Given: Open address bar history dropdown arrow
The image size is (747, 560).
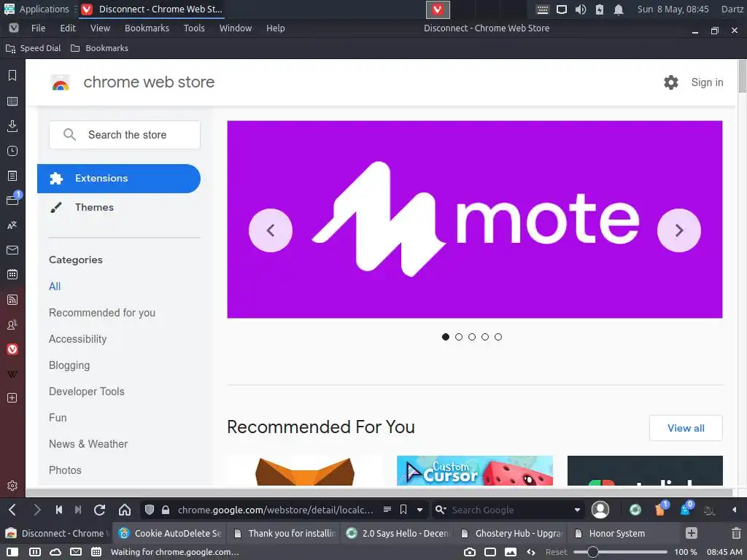Looking at the screenshot, I should tap(419, 510).
